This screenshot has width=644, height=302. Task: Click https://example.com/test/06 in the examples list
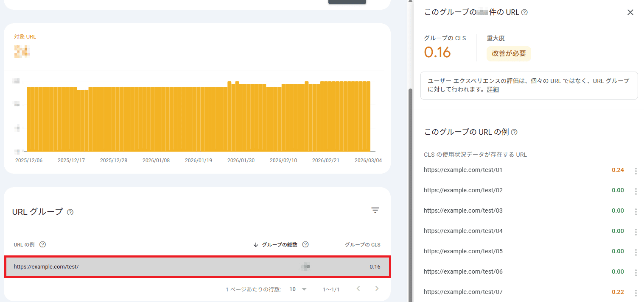(463, 272)
